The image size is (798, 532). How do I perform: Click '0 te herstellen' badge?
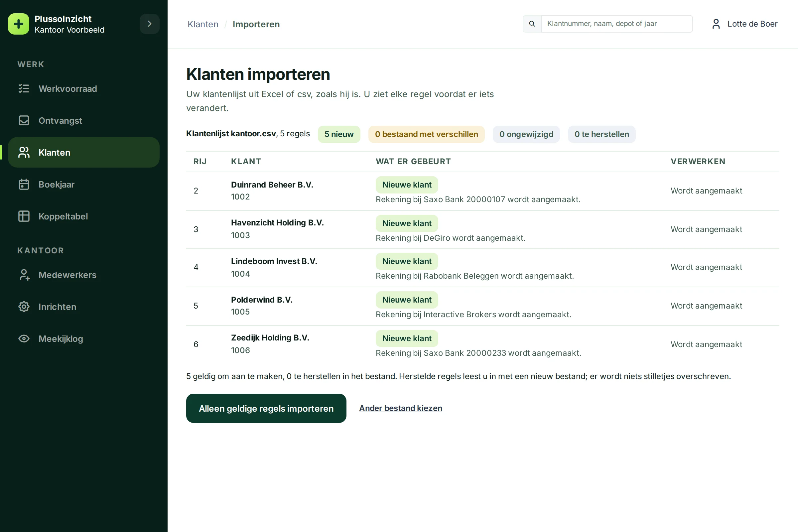(601, 134)
